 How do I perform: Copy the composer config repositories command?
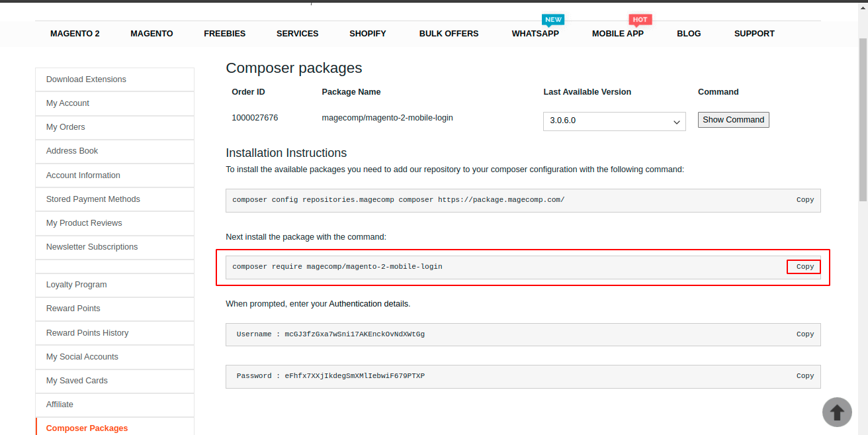click(804, 200)
